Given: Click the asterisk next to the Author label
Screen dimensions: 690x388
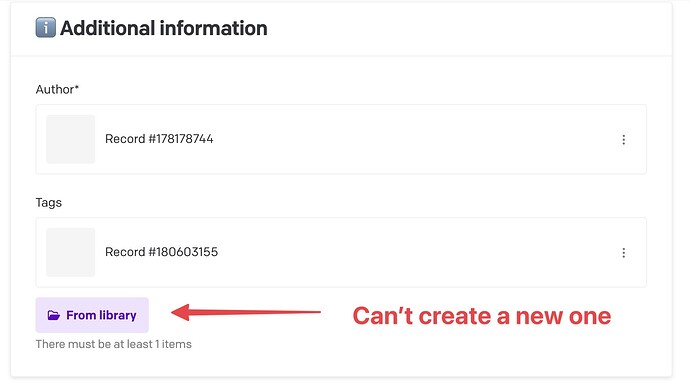Looking at the screenshot, I should coord(77,87).
